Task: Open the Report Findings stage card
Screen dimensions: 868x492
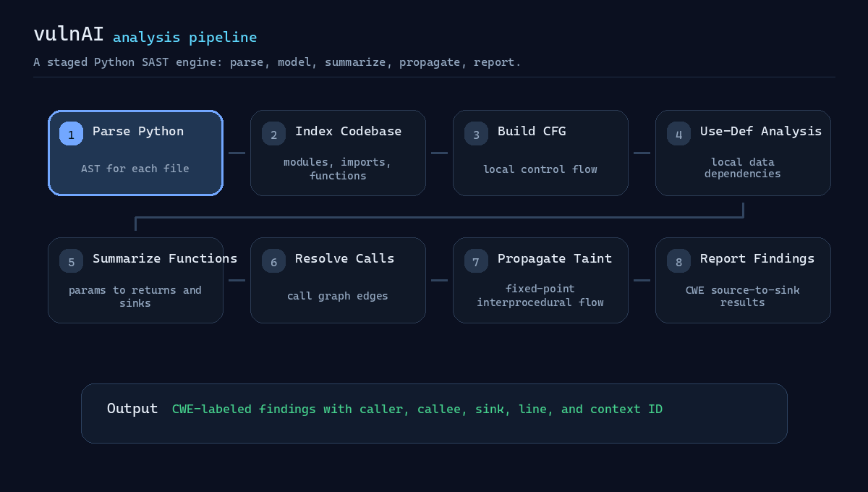Action: click(x=743, y=280)
